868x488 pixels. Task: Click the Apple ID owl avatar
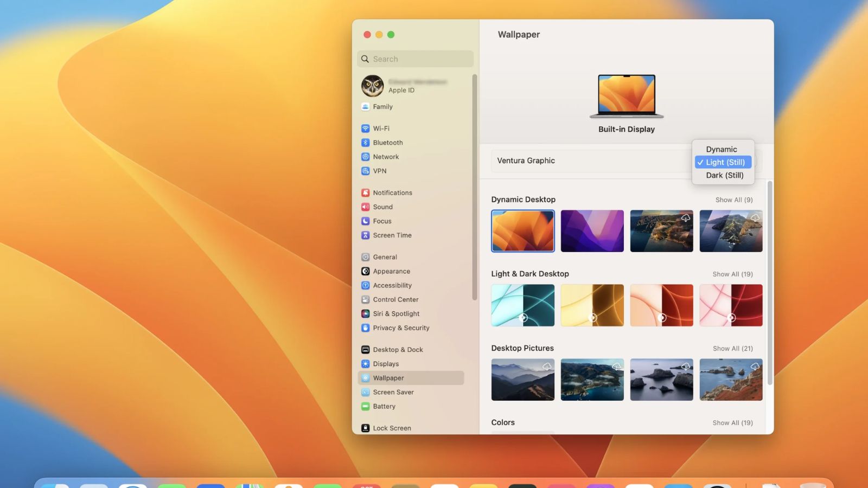pos(373,86)
